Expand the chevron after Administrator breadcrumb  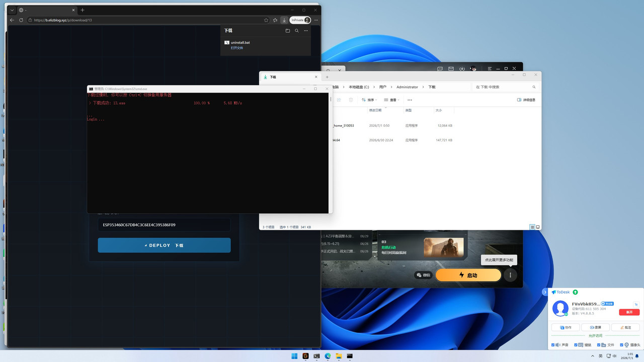click(x=423, y=87)
